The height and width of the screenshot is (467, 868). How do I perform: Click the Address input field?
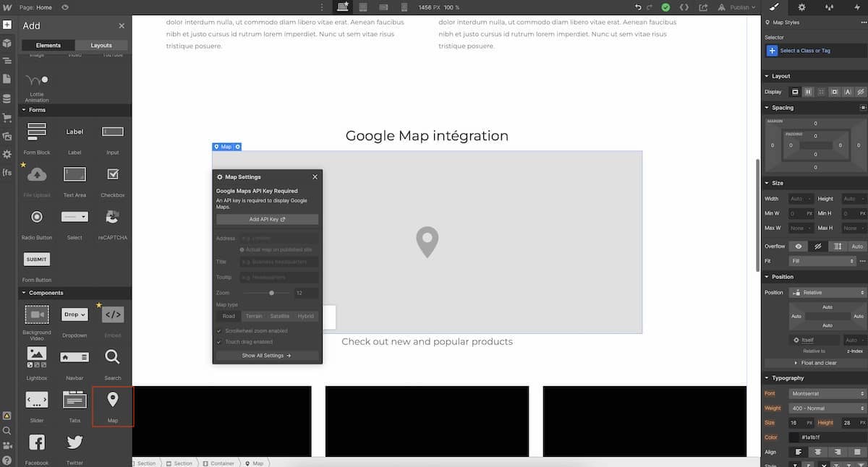pos(279,238)
